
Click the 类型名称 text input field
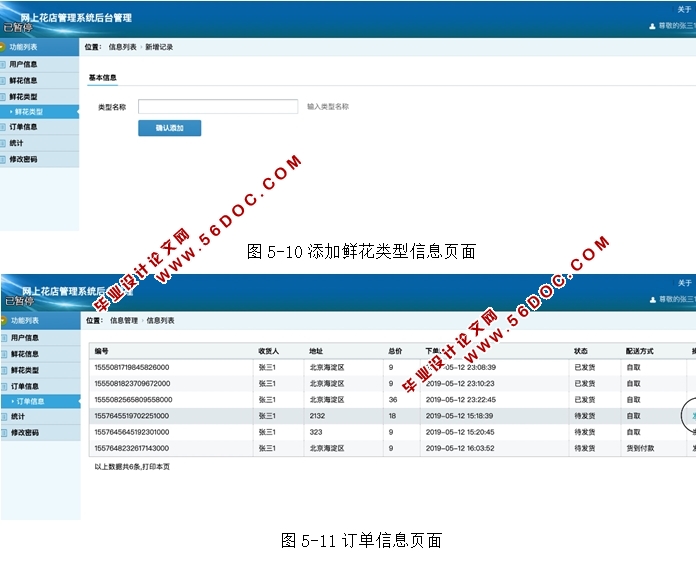coord(218,106)
